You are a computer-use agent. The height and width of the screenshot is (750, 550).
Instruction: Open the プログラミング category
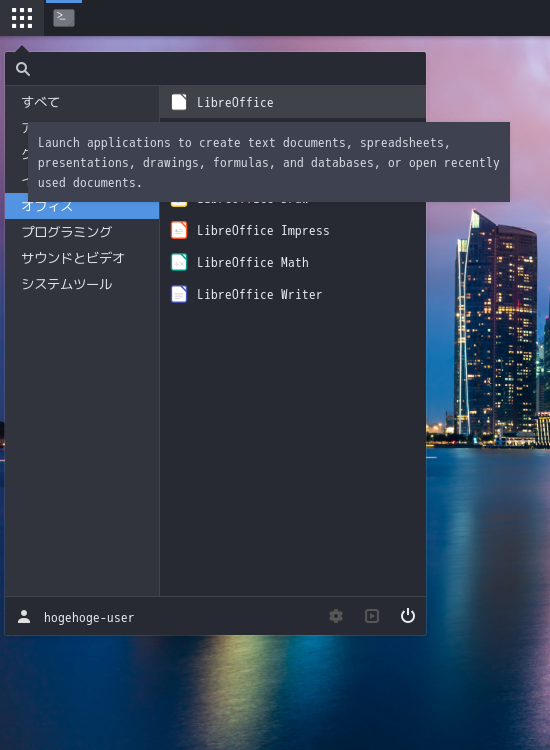[x=82, y=232]
